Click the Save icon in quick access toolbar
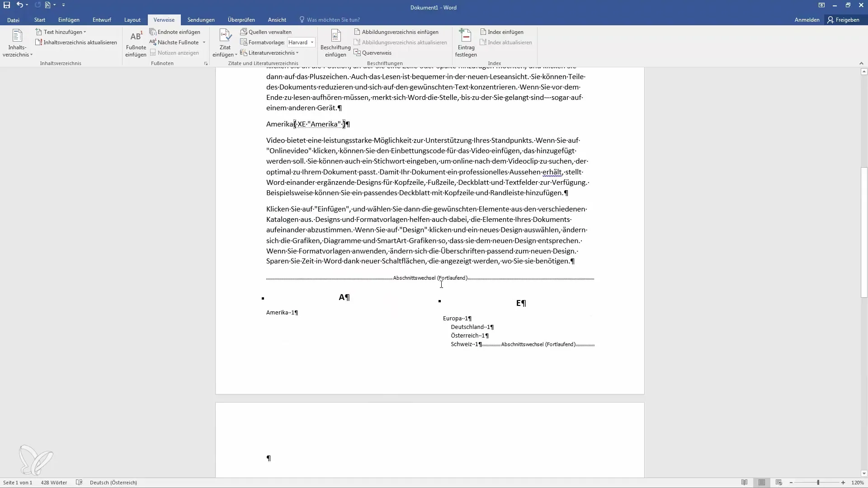 coord(7,5)
